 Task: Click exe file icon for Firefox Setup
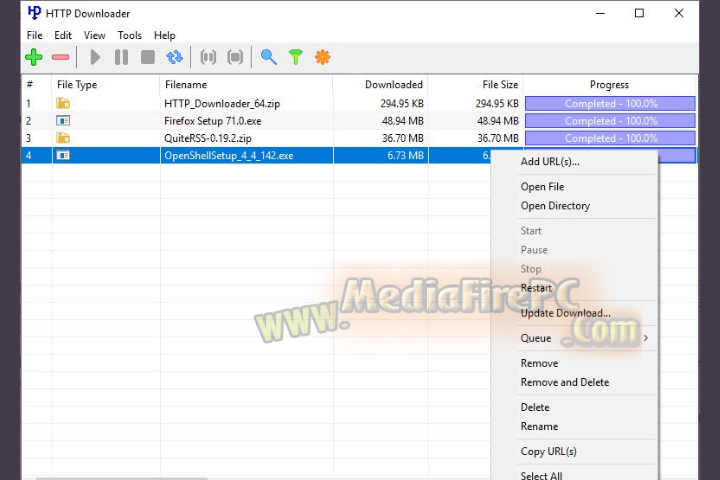(x=63, y=121)
